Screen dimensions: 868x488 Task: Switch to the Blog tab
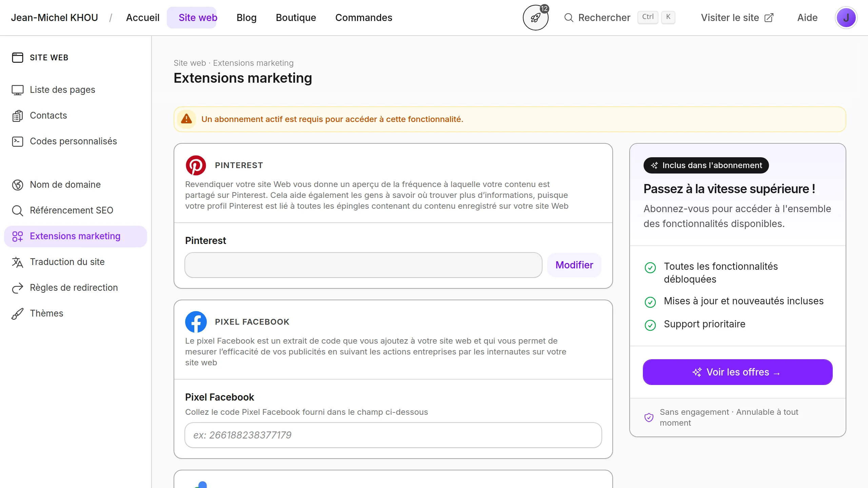[246, 18]
